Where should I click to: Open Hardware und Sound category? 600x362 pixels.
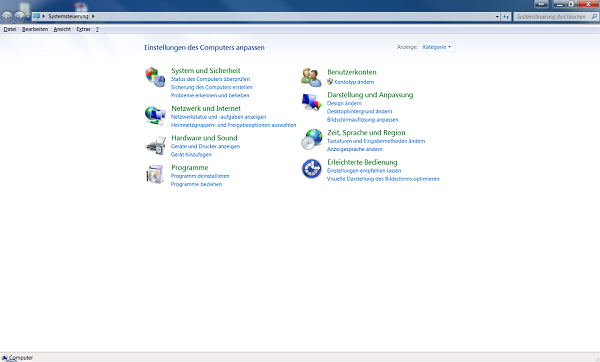point(204,138)
